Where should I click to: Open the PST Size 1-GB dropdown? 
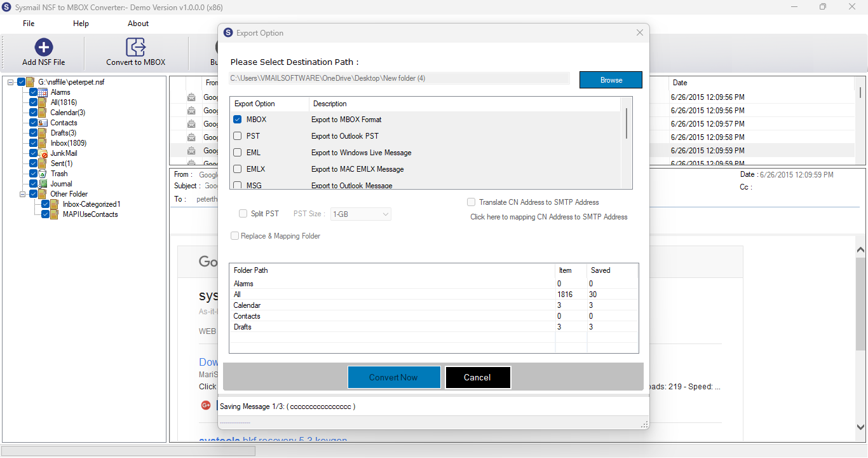click(361, 214)
